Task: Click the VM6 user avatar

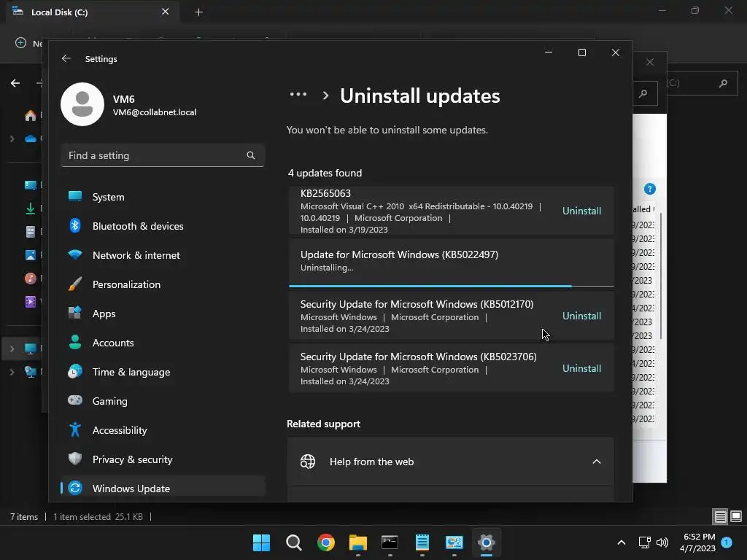Action: tap(82, 104)
